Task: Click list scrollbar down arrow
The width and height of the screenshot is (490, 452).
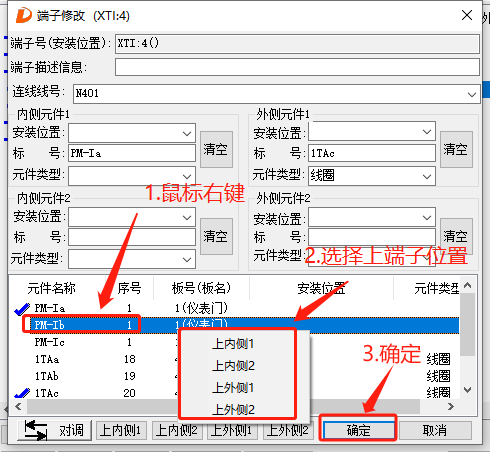Action: click(467, 390)
